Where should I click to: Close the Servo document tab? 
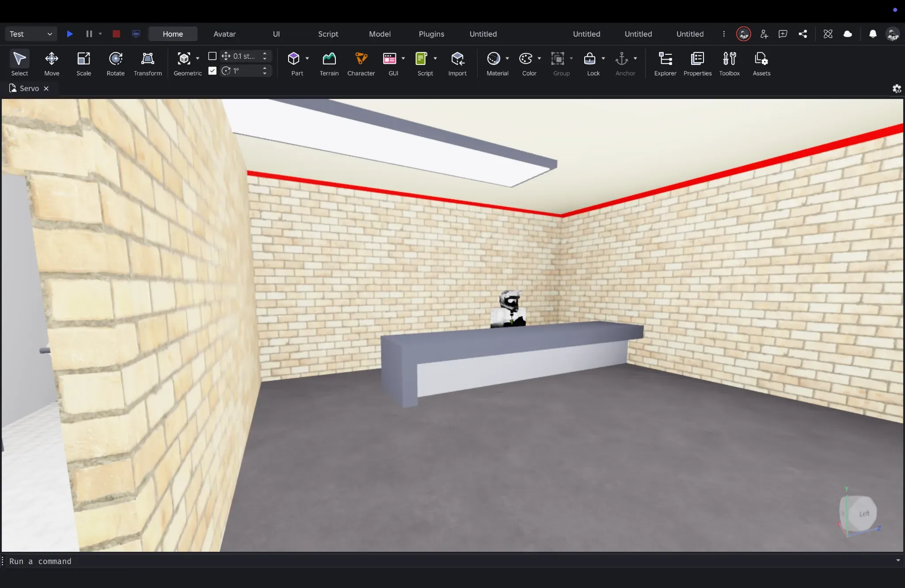(46, 89)
